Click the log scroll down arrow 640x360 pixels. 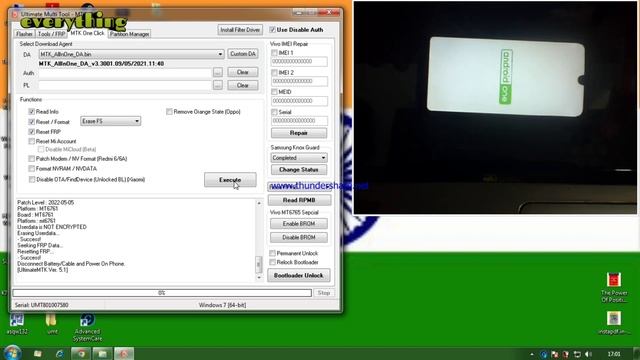[x=259, y=278]
